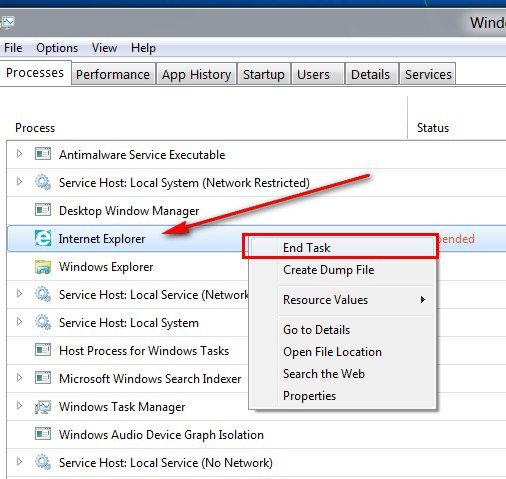Click the Windows Explorer folder icon
This screenshot has height=479, width=506.
[43, 267]
